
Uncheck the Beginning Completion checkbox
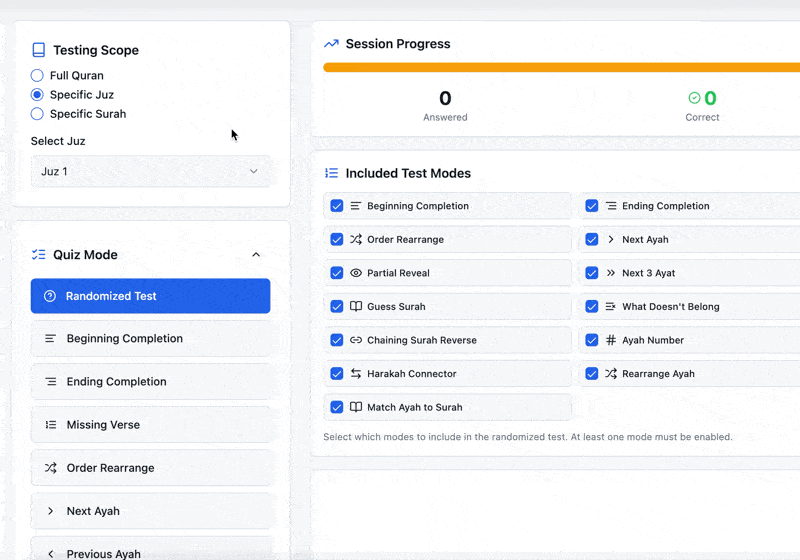pos(337,206)
